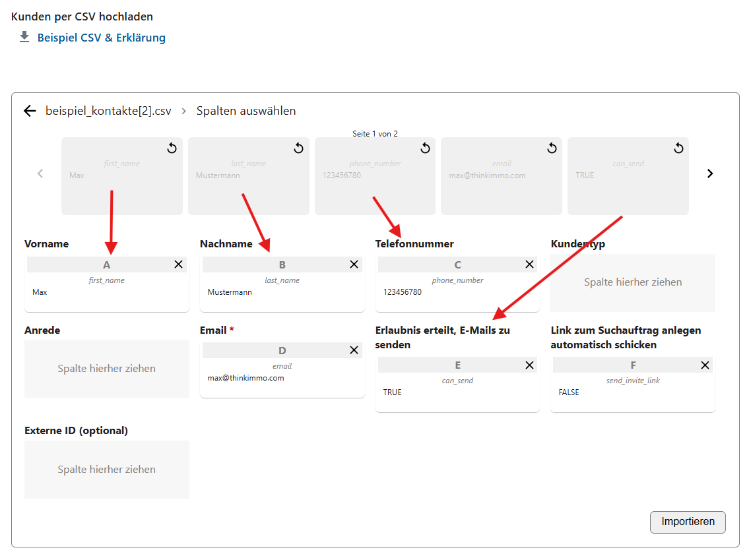This screenshot has height=560, width=749.
Task: Open the Beispiel CSV & Erklärung link
Action: coord(101,38)
